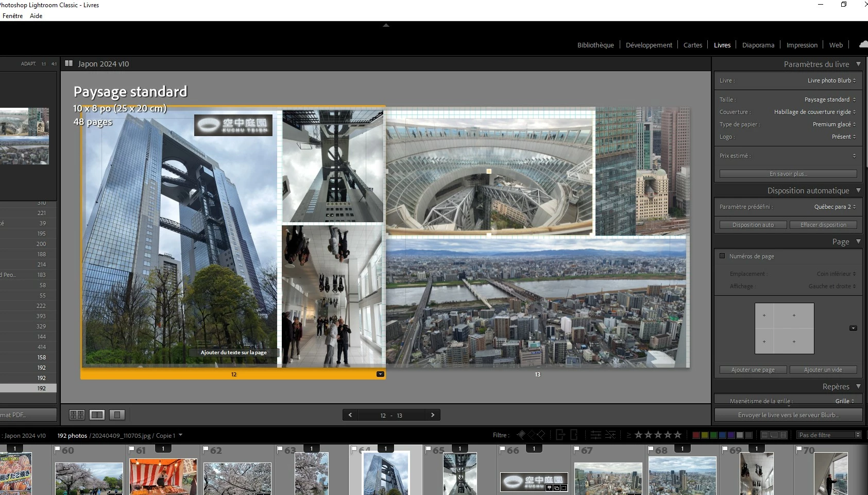
Task: Click the unedited-photos filter icon
Action: [x=610, y=435]
